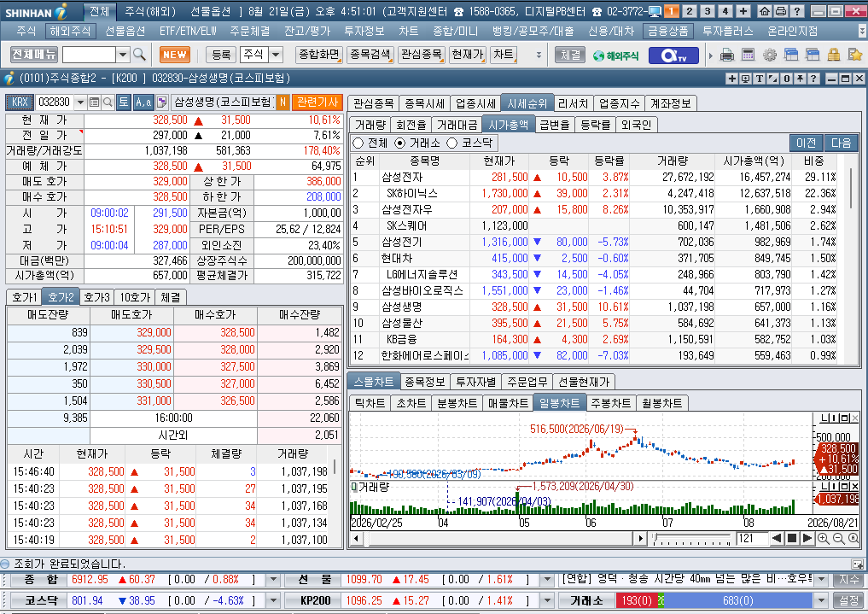The width and height of the screenshot is (868, 614).
Task: Click the toolbar printer icon
Action: coord(727,55)
